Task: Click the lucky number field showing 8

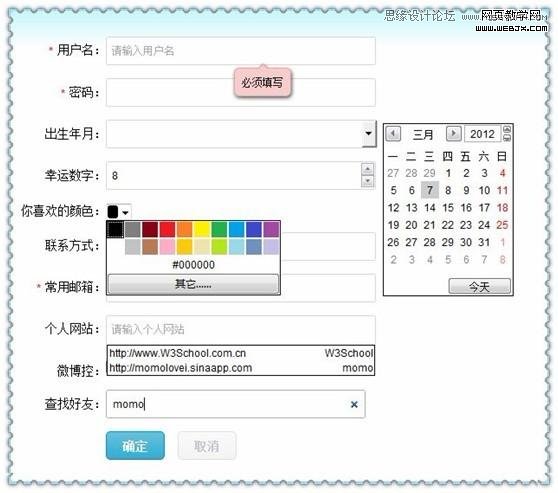Action: (233, 175)
